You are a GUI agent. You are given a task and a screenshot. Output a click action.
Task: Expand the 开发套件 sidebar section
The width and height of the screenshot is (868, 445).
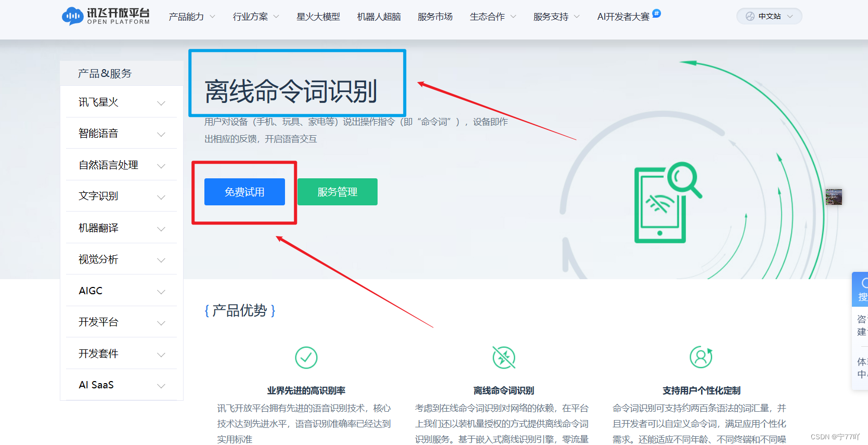tap(122, 354)
